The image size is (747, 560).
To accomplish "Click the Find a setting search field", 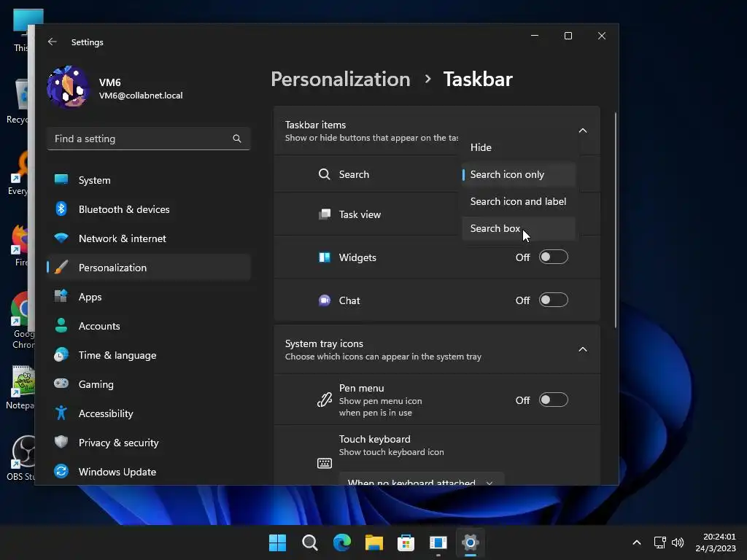I will click(149, 139).
